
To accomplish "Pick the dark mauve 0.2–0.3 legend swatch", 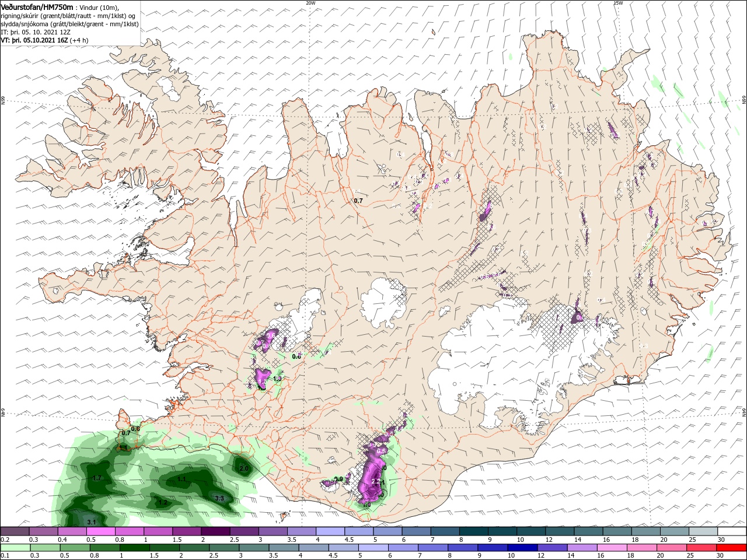I will coord(15,531).
